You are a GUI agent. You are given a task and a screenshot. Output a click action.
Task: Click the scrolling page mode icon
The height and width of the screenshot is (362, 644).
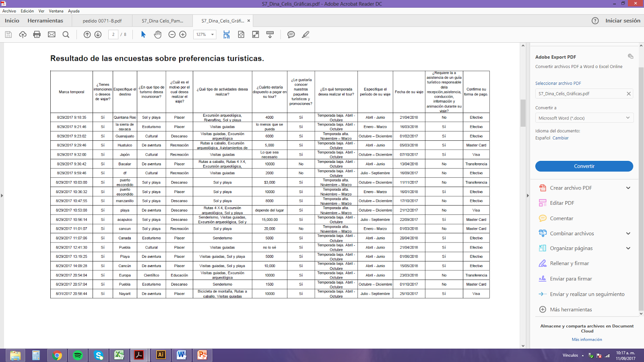(227, 35)
